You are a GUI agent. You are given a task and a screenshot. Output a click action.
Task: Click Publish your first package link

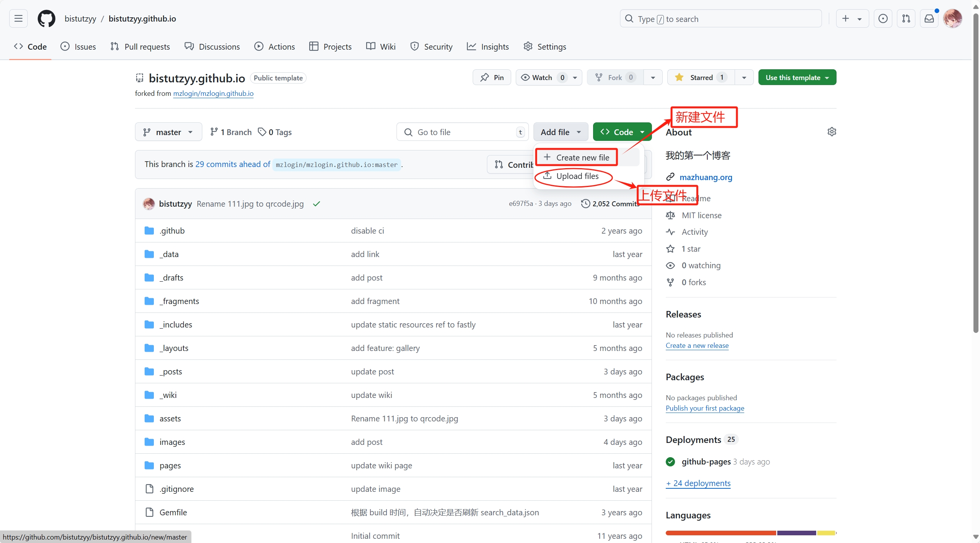coord(705,408)
